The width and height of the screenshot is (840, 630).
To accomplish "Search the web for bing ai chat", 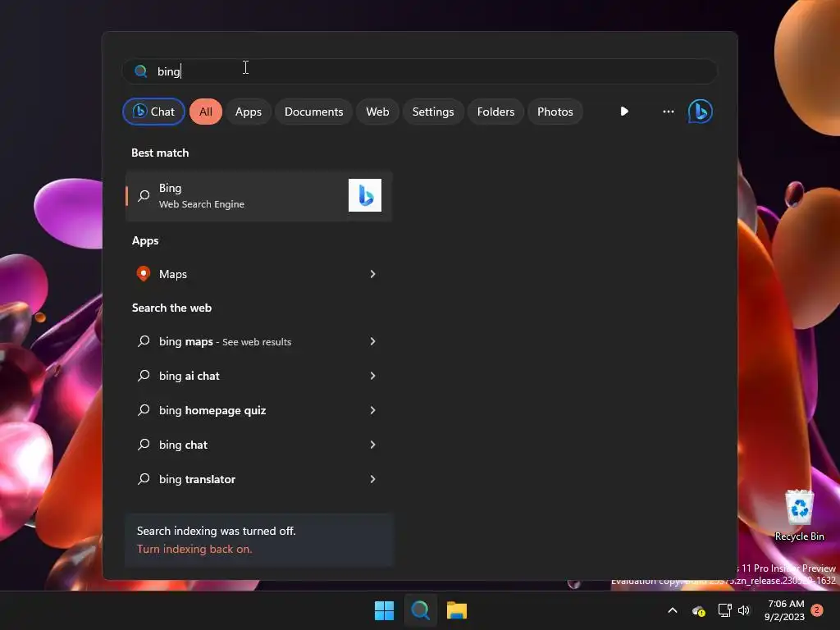I will (x=258, y=376).
